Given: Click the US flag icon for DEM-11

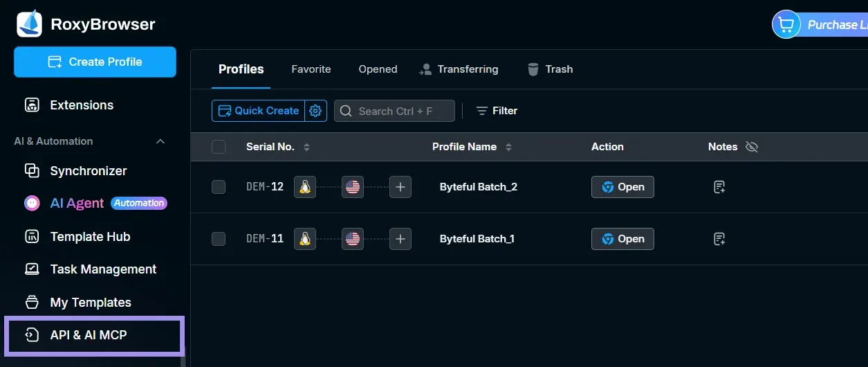Looking at the screenshot, I should 353,239.
